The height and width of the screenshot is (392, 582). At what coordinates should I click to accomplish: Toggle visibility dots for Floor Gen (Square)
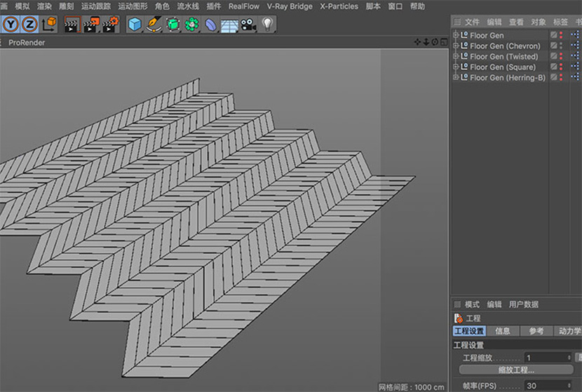tap(561, 67)
